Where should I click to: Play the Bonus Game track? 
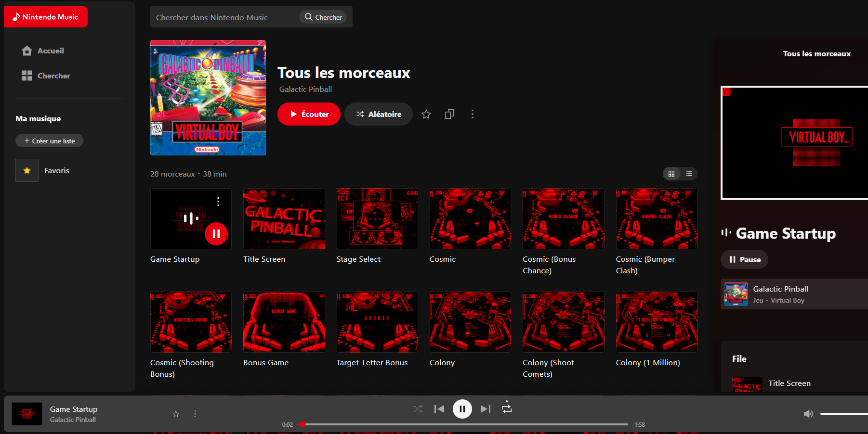(x=284, y=322)
